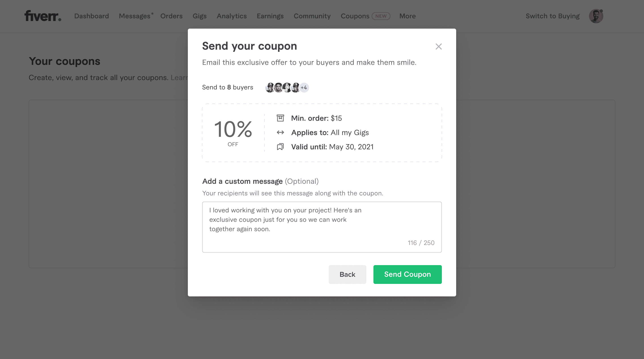Close the Send your coupon dialog
Image resolution: width=644 pixels, height=359 pixels.
[439, 46]
